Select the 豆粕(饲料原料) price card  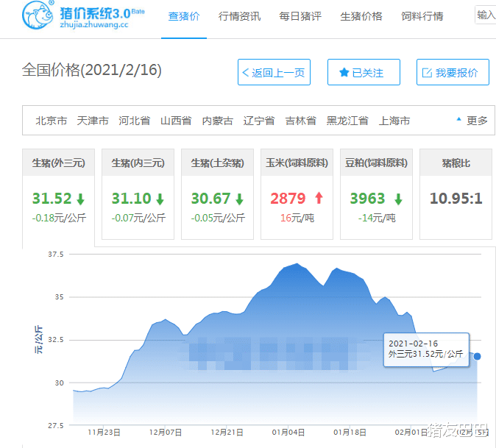[x=376, y=194]
